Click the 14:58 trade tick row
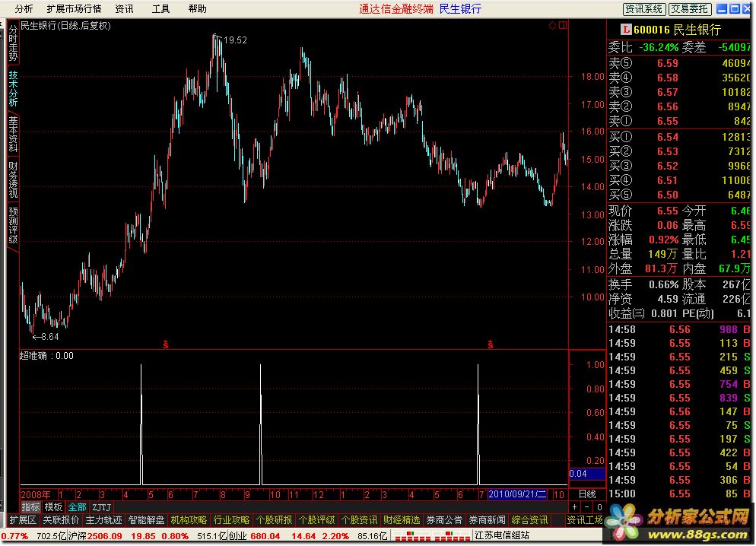Image resolution: width=756 pixels, height=546 pixels. coord(679,329)
